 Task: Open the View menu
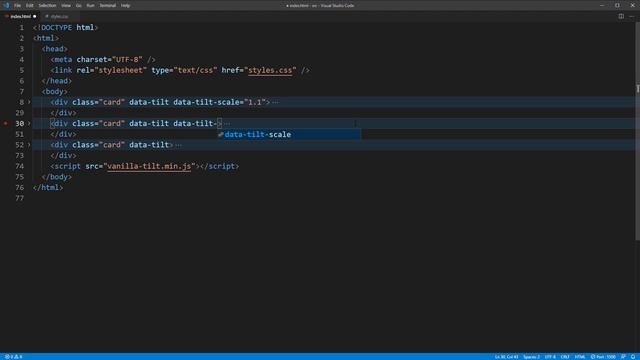(66, 6)
